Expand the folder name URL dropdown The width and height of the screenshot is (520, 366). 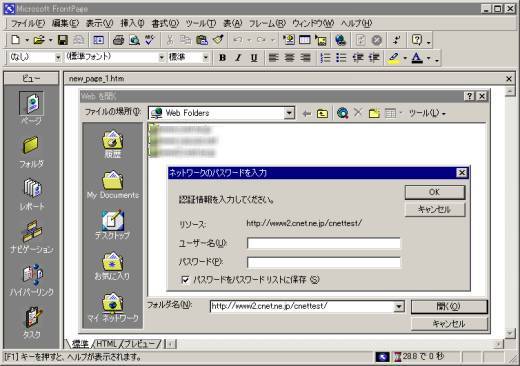coord(399,306)
